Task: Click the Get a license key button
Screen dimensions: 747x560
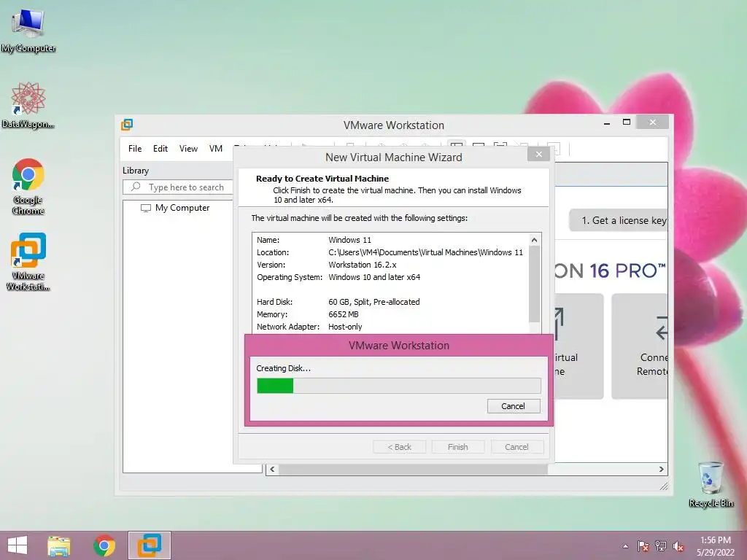Action: [619, 220]
